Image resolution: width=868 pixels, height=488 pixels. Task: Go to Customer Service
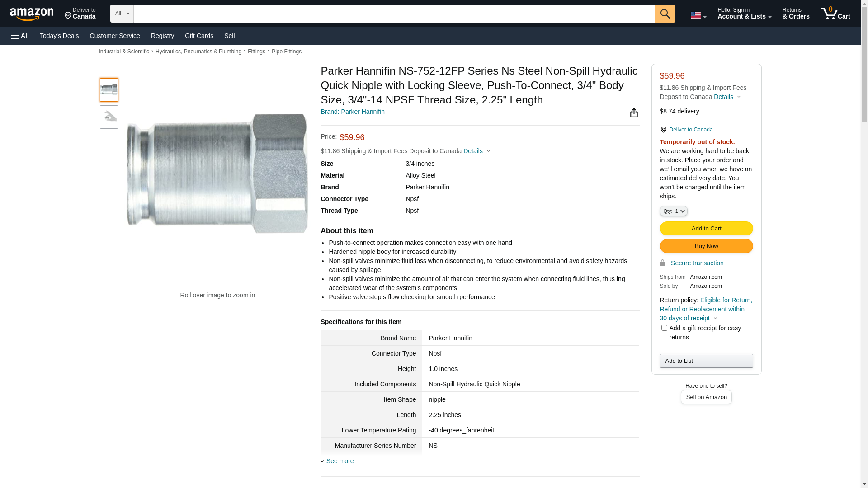115,36
